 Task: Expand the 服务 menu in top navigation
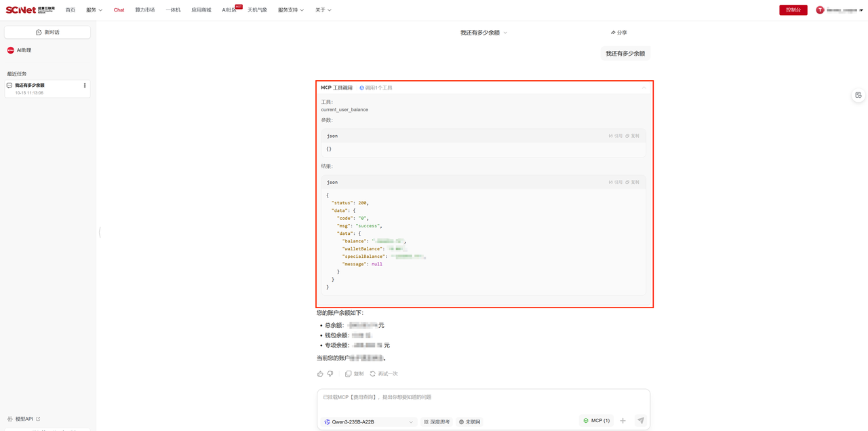coord(94,10)
